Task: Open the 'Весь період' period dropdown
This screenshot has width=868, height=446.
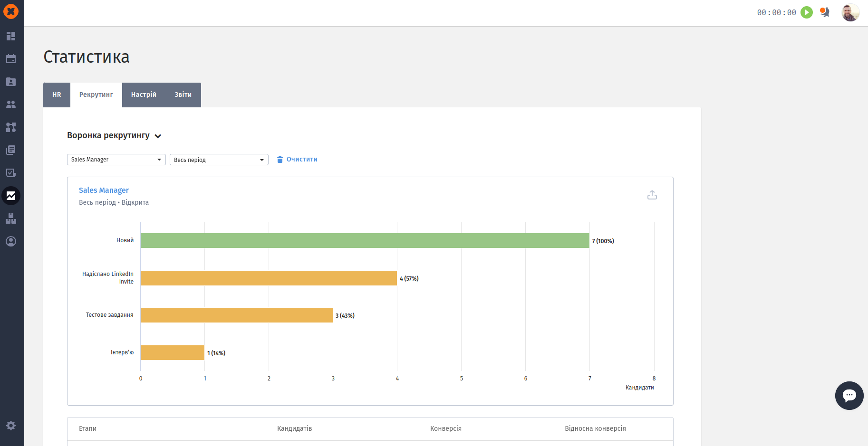Action: click(x=219, y=160)
